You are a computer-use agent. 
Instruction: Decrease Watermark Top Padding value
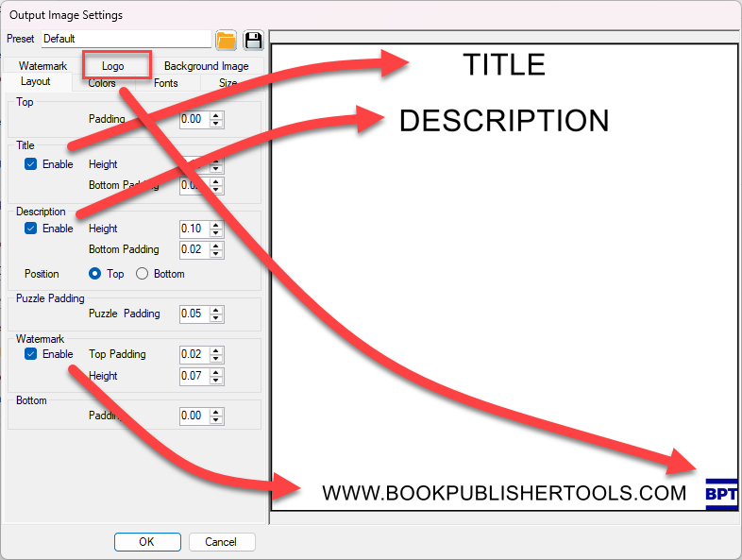(216, 358)
